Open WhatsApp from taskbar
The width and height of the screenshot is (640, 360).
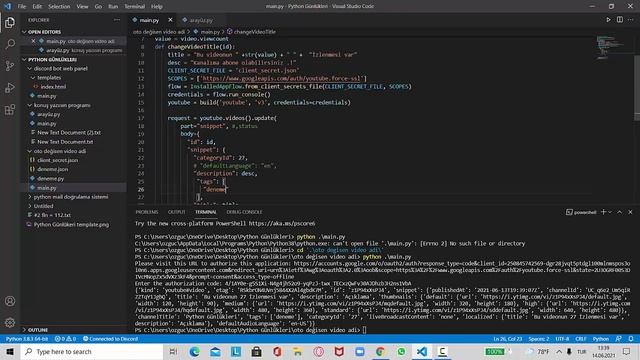(x=401, y=351)
